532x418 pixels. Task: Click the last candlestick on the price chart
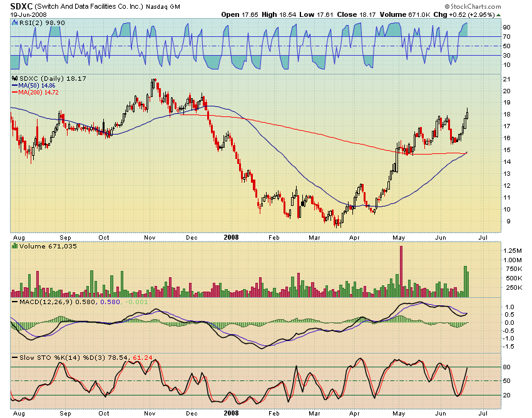[x=467, y=114]
